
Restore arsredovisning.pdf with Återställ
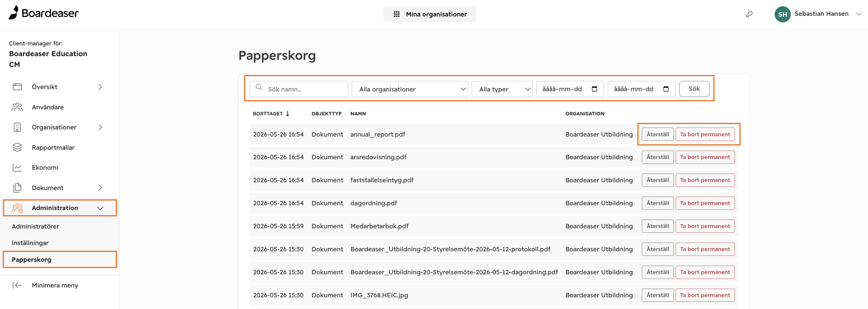pos(658,157)
